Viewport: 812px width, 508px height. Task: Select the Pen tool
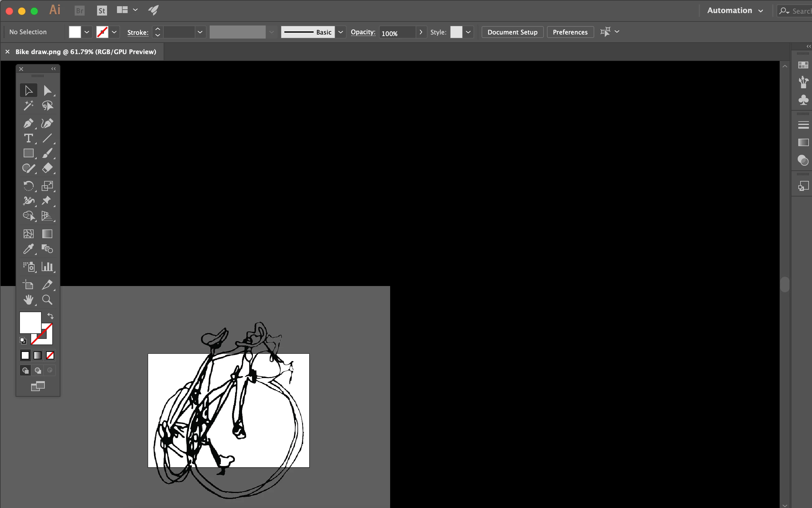tap(28, 123)
